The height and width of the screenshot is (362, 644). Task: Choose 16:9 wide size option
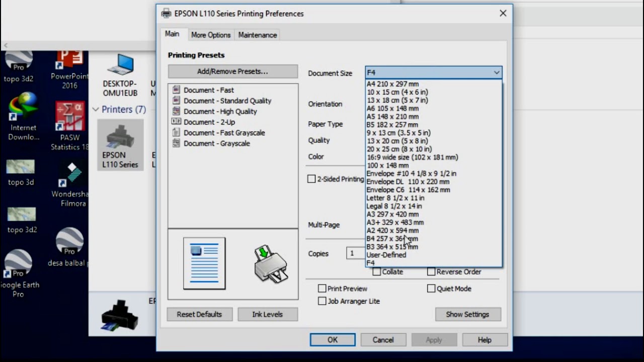click(434, 157)
